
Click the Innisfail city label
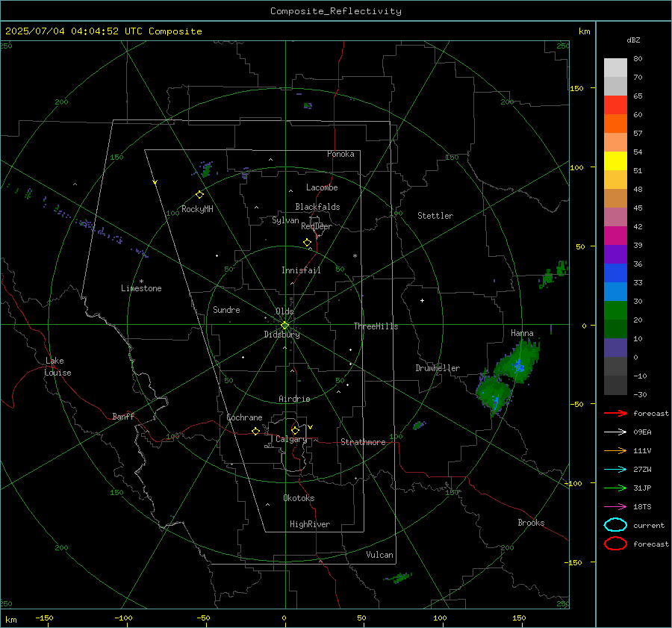[301, 270]
